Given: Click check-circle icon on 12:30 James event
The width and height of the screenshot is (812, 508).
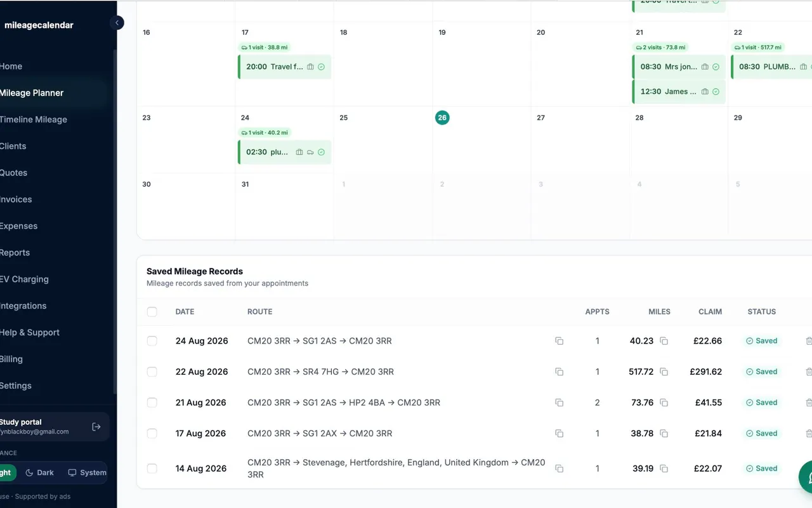Looking at the screenshot, I should coord(716,91).
